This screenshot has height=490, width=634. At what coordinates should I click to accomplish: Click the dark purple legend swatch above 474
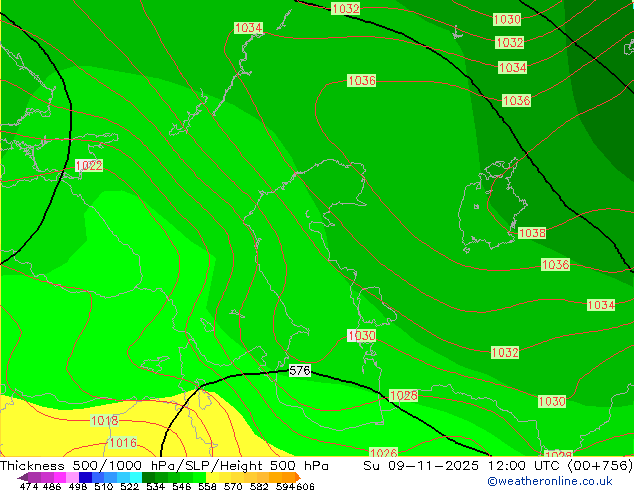(x=34, y=477)
